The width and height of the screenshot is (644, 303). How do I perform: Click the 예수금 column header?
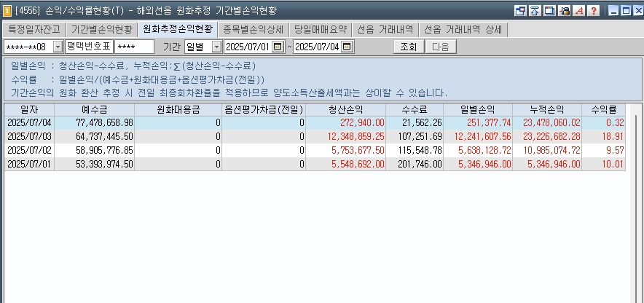95,110
